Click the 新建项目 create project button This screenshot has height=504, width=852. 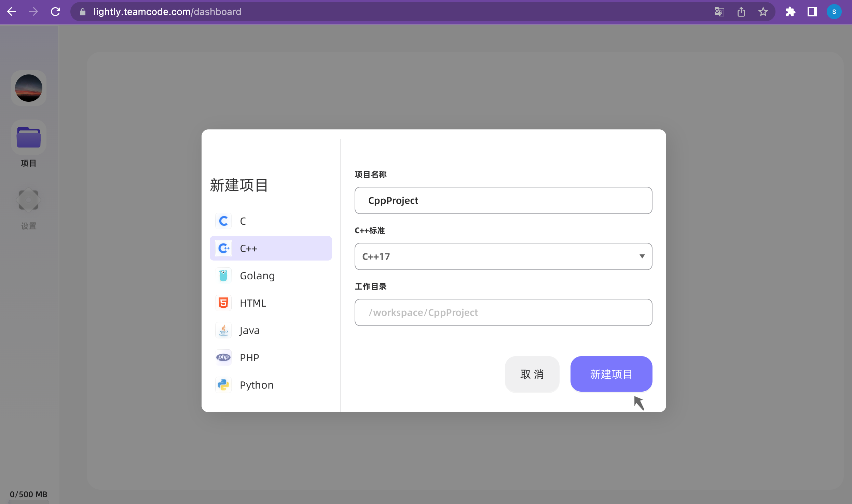611,374
